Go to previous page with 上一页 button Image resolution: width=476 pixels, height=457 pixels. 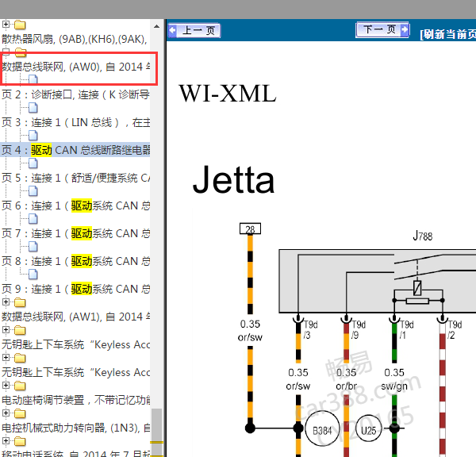tap(194, 30)
